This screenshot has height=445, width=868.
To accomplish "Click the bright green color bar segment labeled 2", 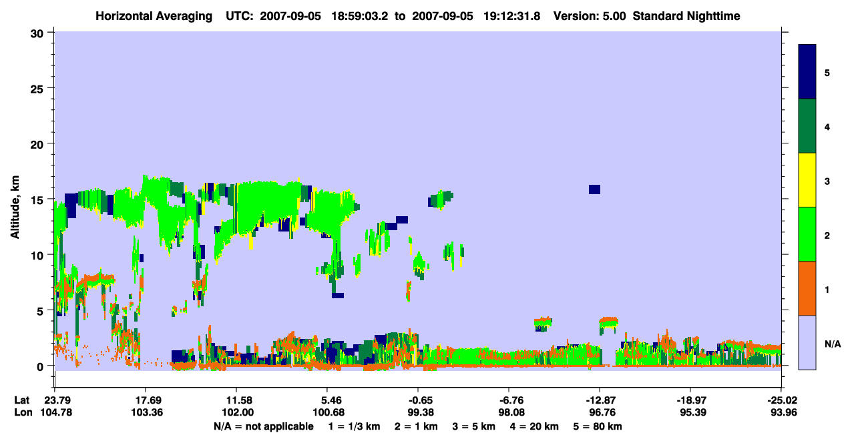I will [x=807, y=234].
